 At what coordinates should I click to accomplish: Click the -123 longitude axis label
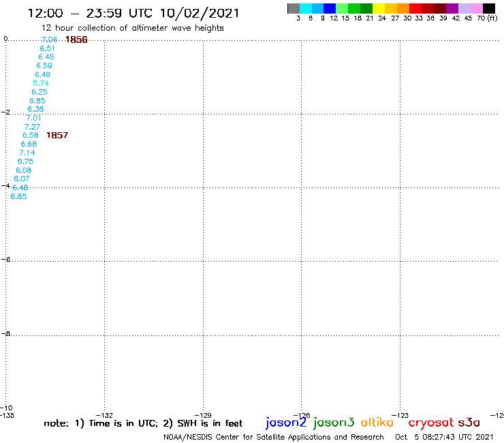[400, 415]
